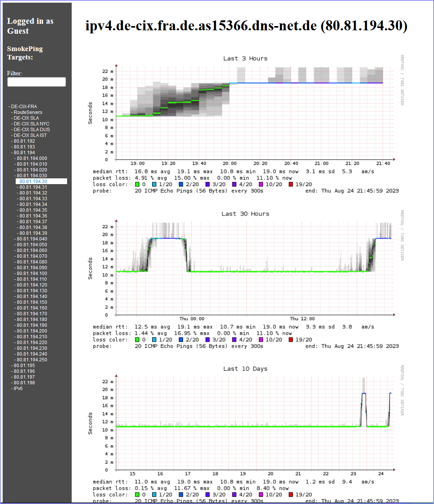Collapse the DE-CIX-FRA tree node
Image resolution: width=434 pixels, height=504 pixels.
click(x=24, y=107)
